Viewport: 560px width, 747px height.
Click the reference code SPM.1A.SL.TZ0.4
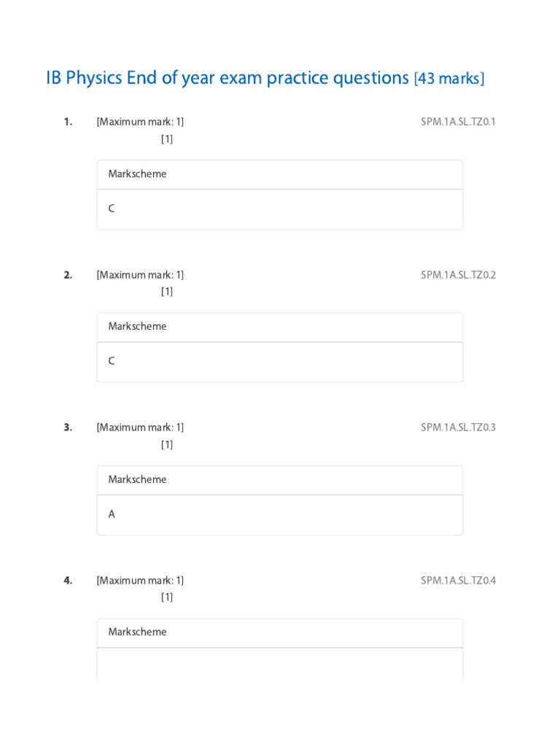[458, 581]
